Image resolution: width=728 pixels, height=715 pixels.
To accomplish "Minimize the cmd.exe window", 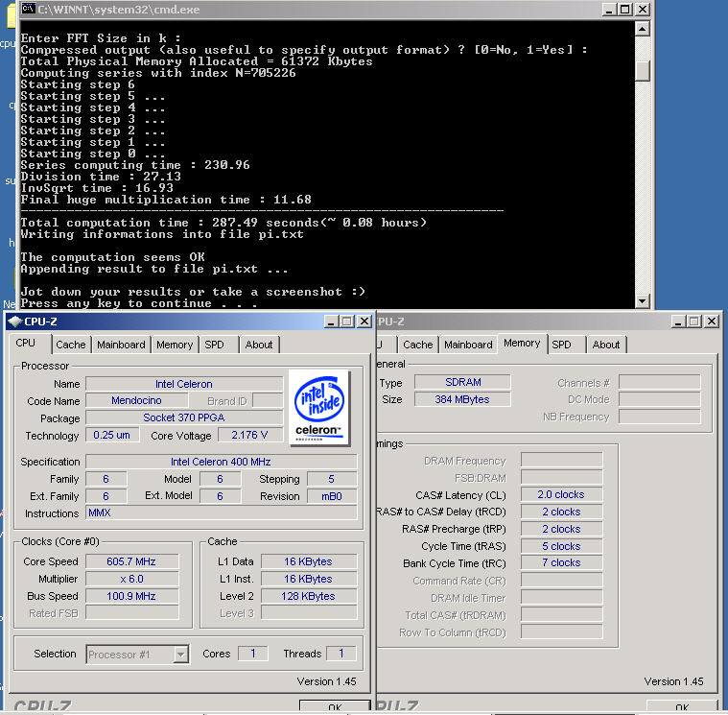I will coord(609,10).
